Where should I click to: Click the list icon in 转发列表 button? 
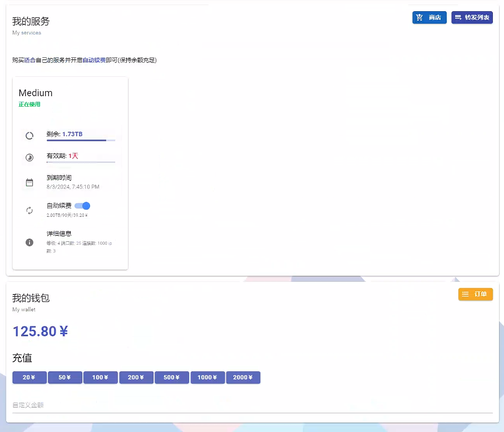tap(458, 18)
